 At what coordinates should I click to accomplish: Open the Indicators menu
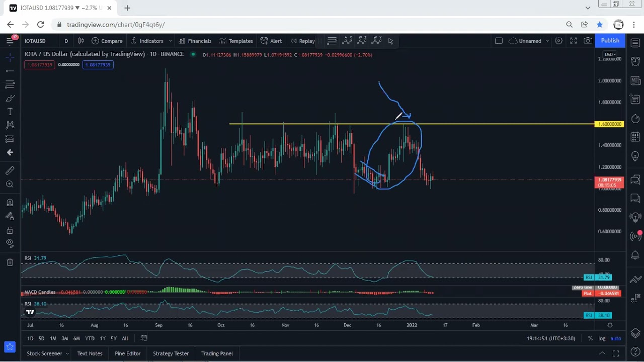point(147,41)
